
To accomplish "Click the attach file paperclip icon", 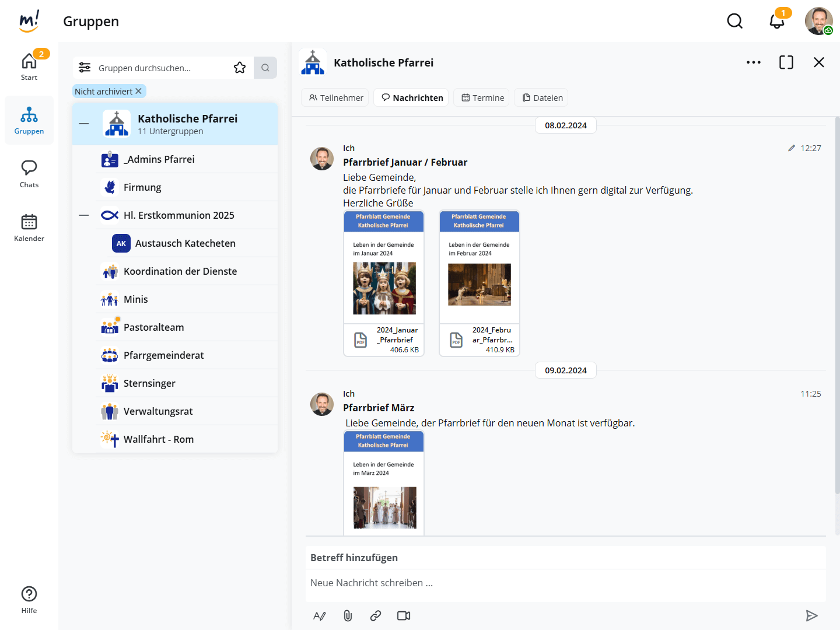I will 348,615.
